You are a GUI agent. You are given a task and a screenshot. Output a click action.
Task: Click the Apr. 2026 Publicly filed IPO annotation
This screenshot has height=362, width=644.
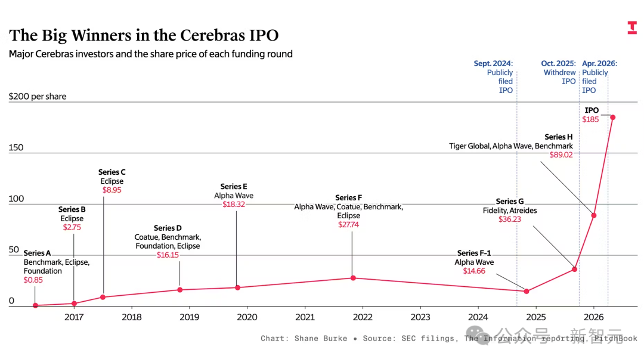599,77
